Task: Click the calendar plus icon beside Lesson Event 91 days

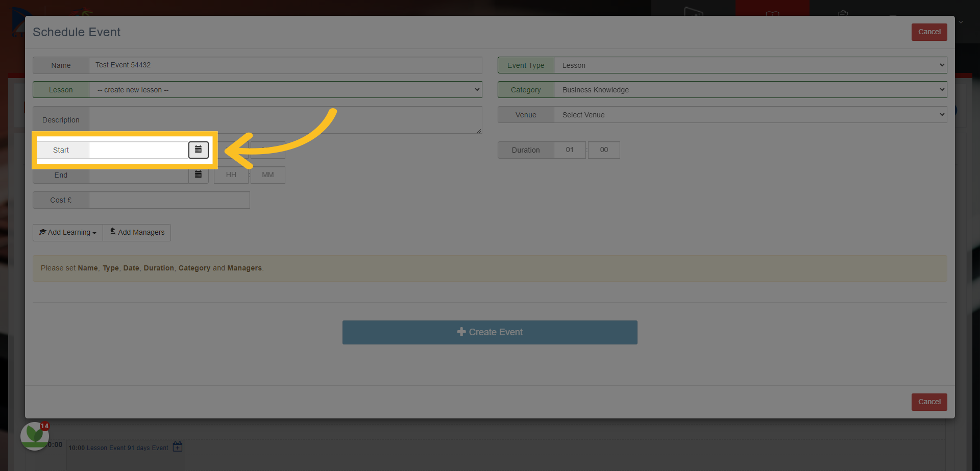Action: [178, 447]
